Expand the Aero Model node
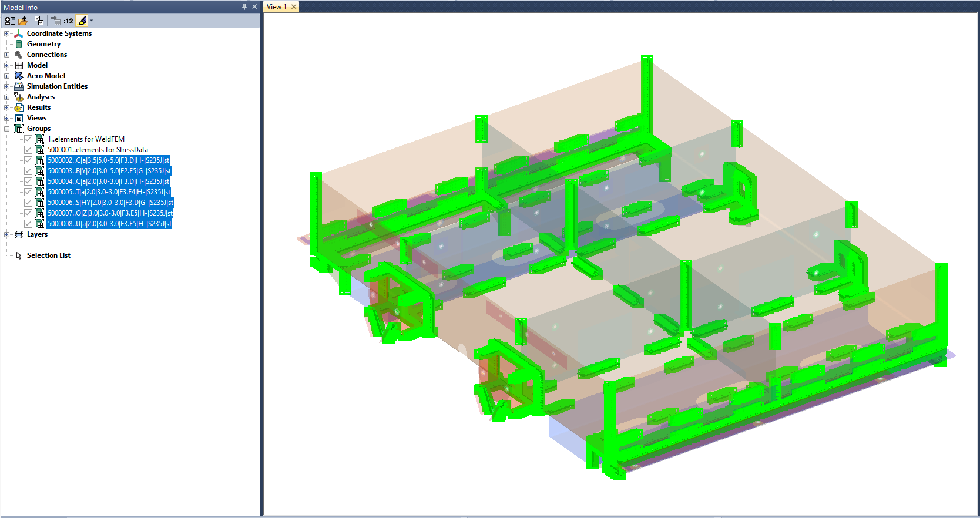980x518 pixels. pos(7,76)
